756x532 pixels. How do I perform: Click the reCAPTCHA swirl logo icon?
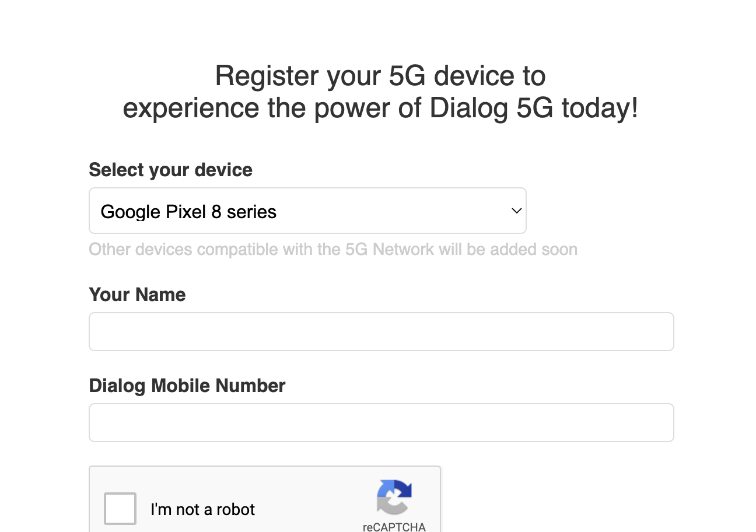(x=394, y=497)
